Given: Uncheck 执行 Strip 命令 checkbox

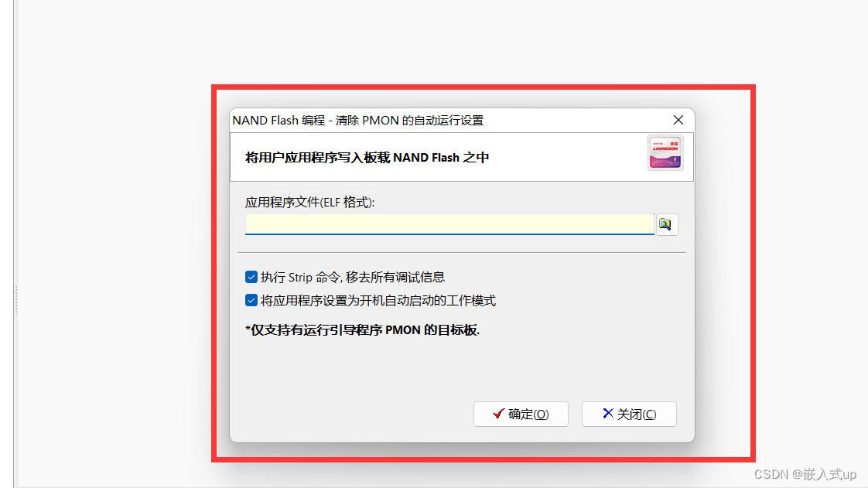Looking at the screenshot, I should click(251, 277).
